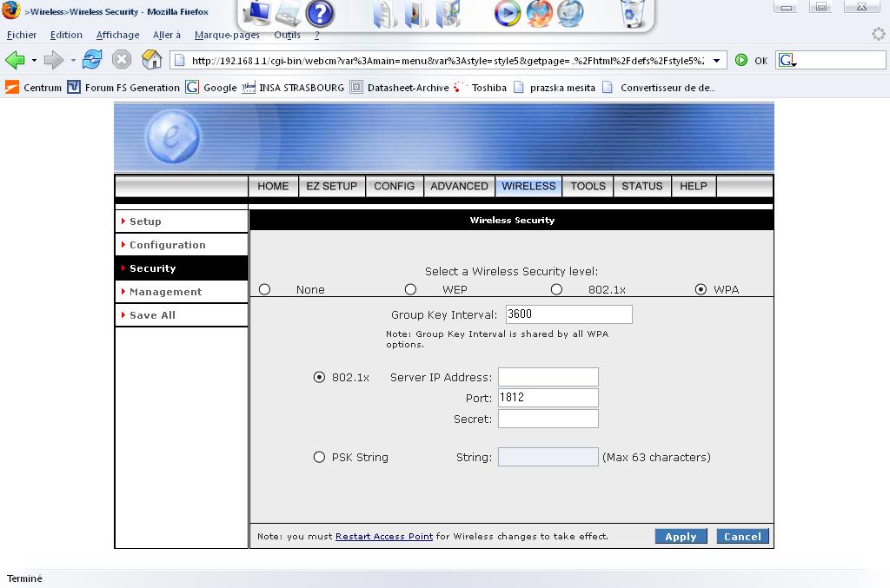Click the Apply button
890x588 pixels.
[681, 537]
